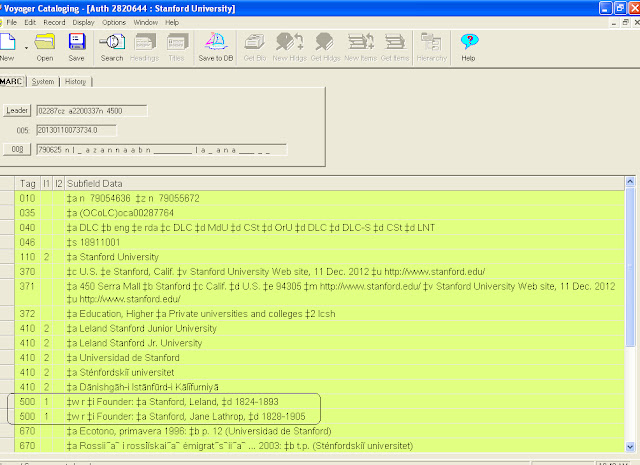Click the Get Bib toolbar icon
The height and width of the screenshot is (465, 640).
(x=255, y=47)
